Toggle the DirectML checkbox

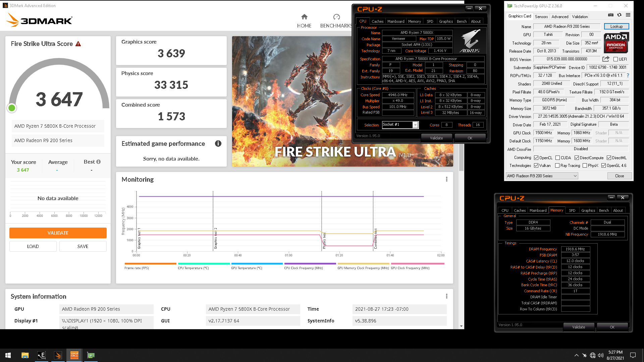(x=609, y=158)
